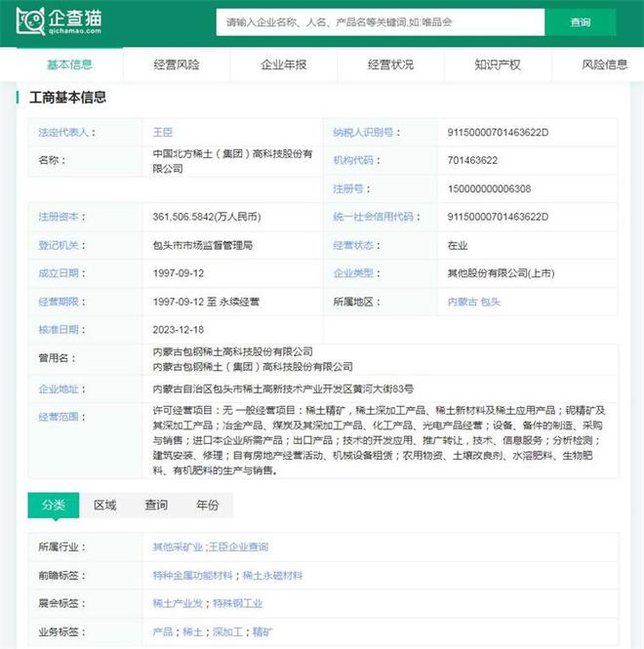Open the 基本信息 tab

pos(69,65)
